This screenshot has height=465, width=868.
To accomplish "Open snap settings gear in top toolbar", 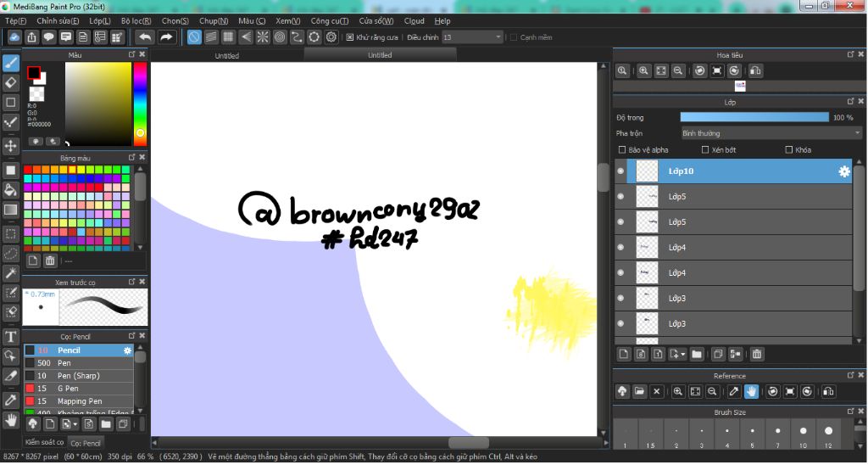I will tap(331, 37).
